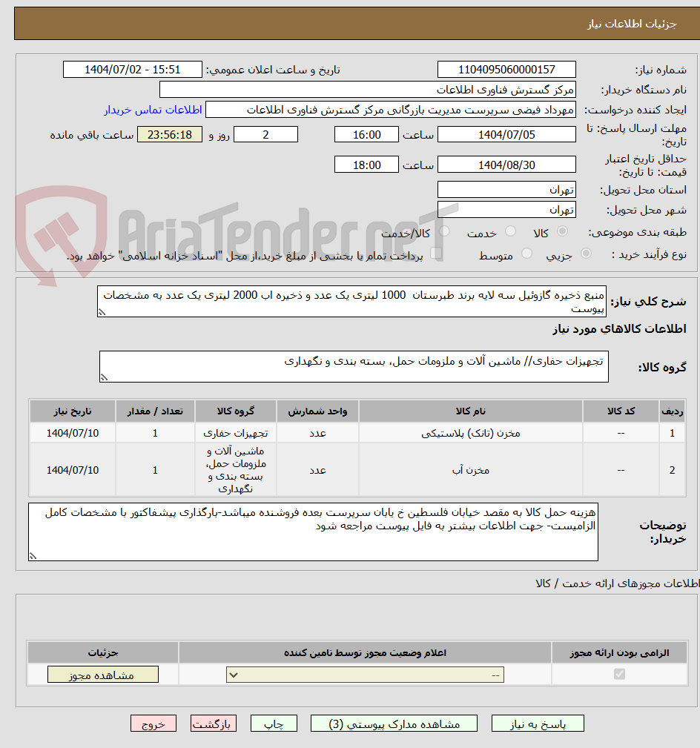Click the resize handle of گروه کالا box
700x748 pixels.
click(104, 376)
